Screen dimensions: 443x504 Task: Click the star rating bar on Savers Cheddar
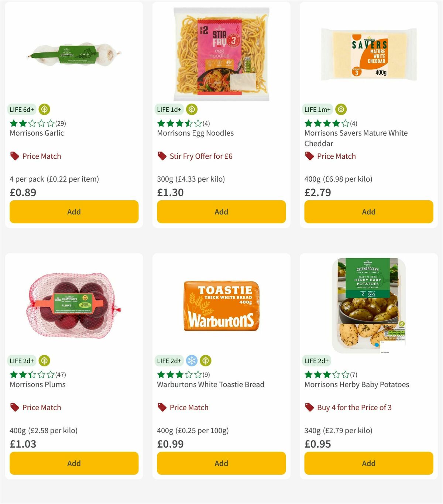pyautogui.click(x=325, y=123)
